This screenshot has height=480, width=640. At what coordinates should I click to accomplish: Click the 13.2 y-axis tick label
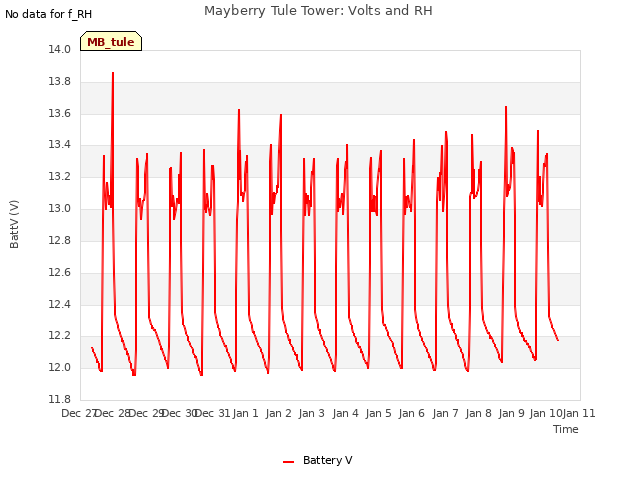(59, 176)
